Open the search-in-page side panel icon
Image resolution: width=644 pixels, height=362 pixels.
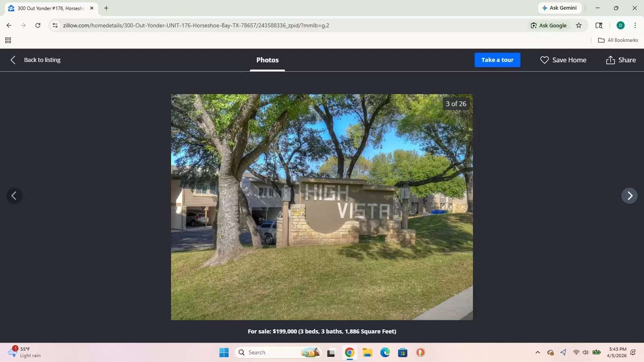tap(599, 25)
